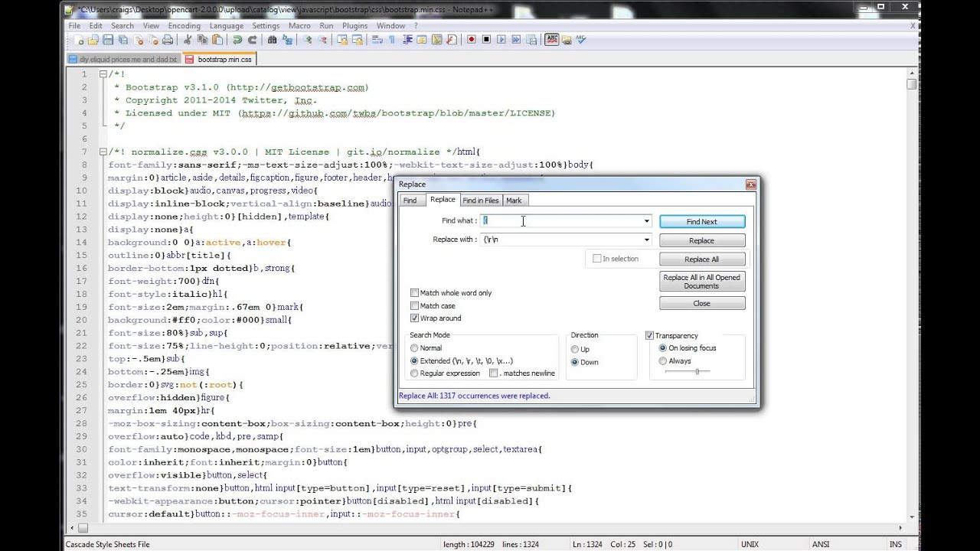980x551 pixels.
Task: Click the Redo toolbar icon
Action: coord(253,40)
